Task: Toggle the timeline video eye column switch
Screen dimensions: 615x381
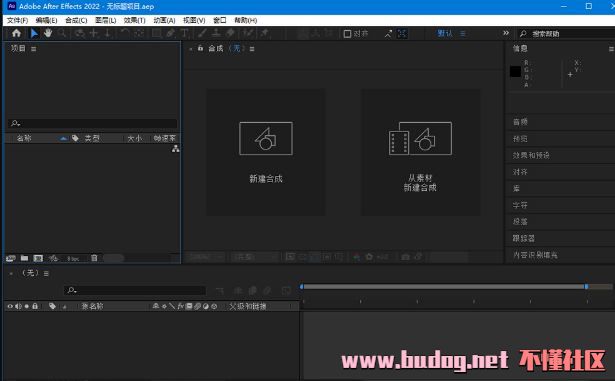Action: (10, 306)
